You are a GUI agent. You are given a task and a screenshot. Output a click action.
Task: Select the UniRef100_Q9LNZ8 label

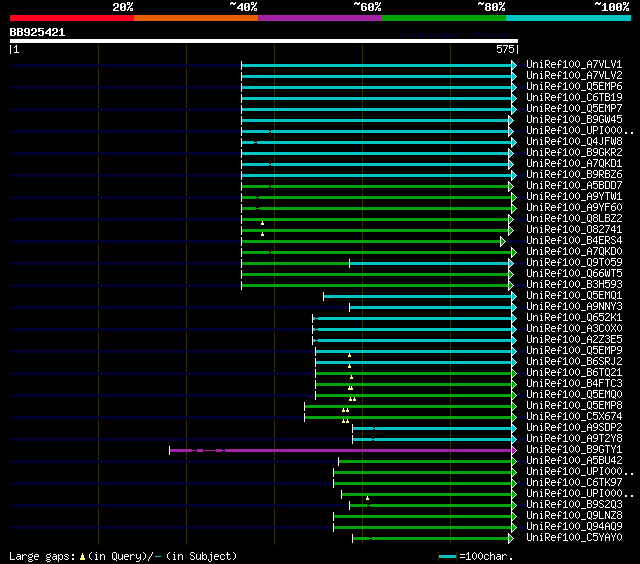(574, 516)
